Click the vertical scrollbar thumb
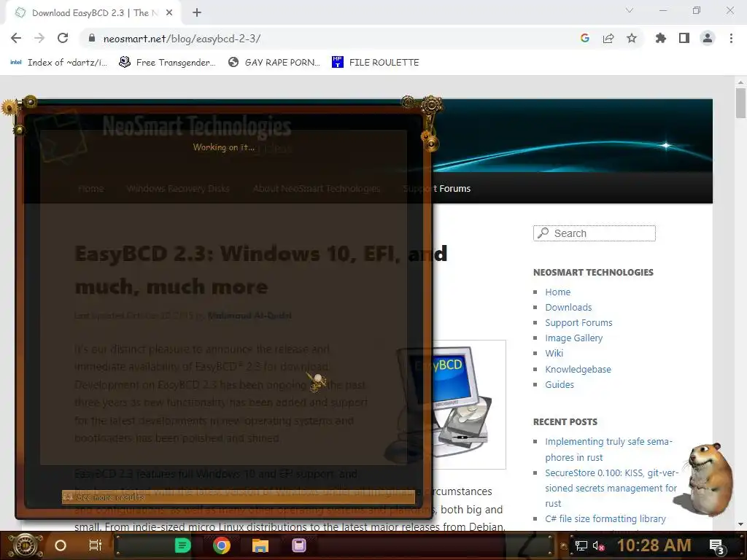The width and height of the screenshot is (747, 560). 740,104
